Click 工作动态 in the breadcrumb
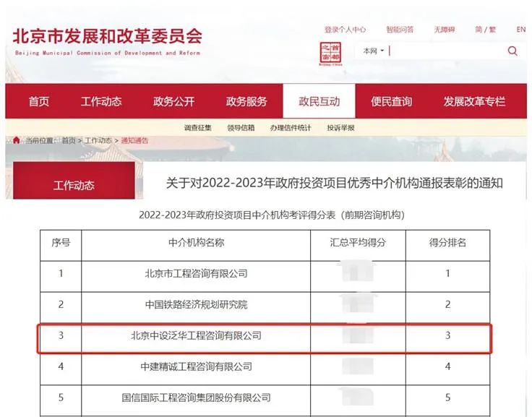 (98, 140)
